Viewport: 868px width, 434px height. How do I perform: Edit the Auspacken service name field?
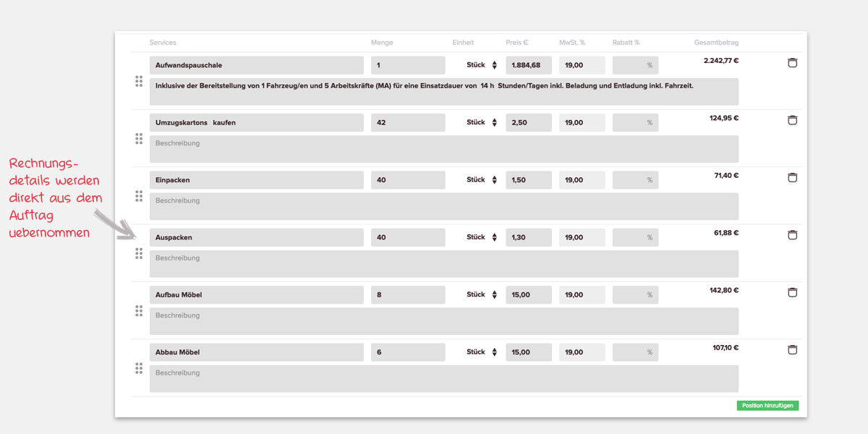[257, 237]
